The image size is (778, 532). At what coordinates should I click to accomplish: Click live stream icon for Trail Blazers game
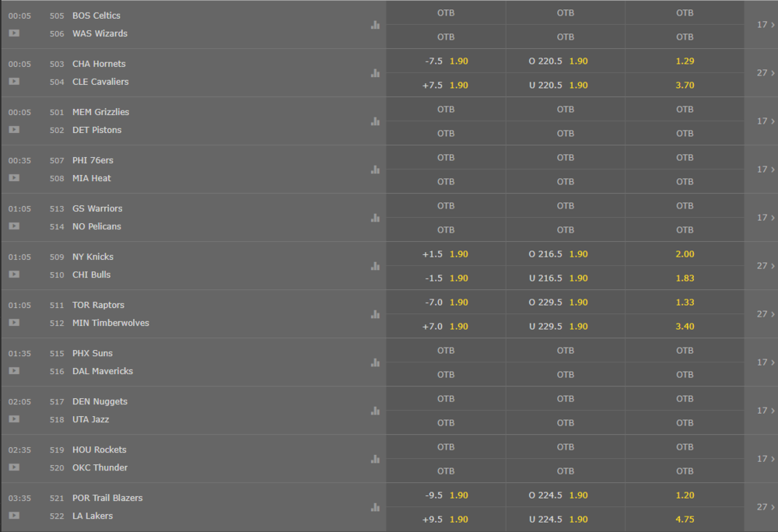pos(14,516)
